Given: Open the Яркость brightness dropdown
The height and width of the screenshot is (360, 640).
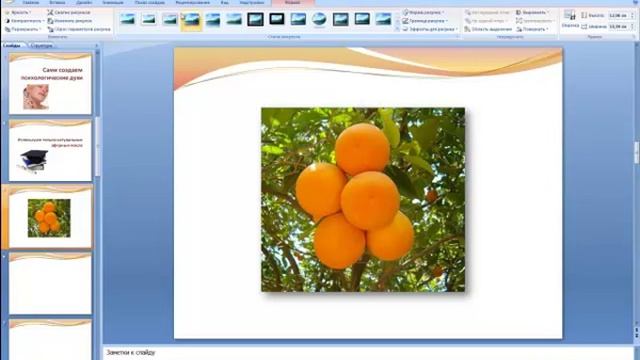Looking at the screenshot, I should (18, 13).
